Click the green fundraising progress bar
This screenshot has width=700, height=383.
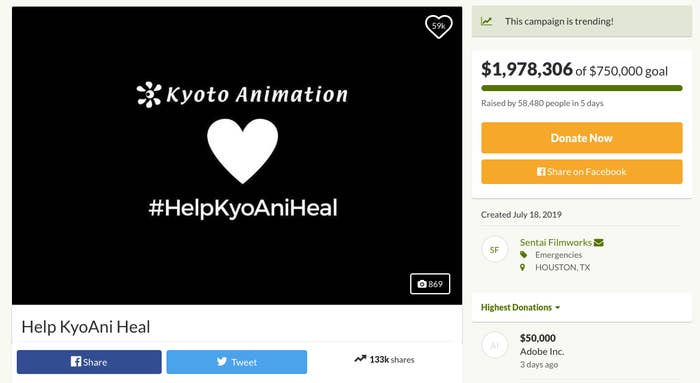coord(582,88)
